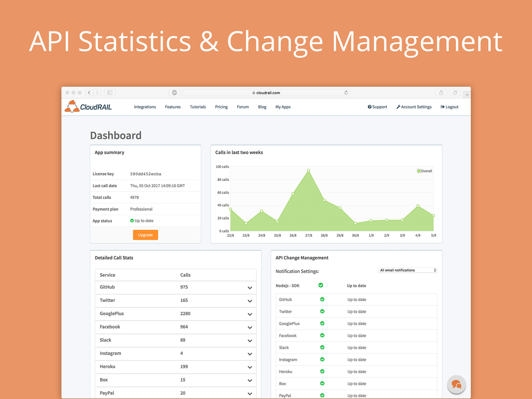
Task: Open the Blog menu item
Action: point(262,107)
